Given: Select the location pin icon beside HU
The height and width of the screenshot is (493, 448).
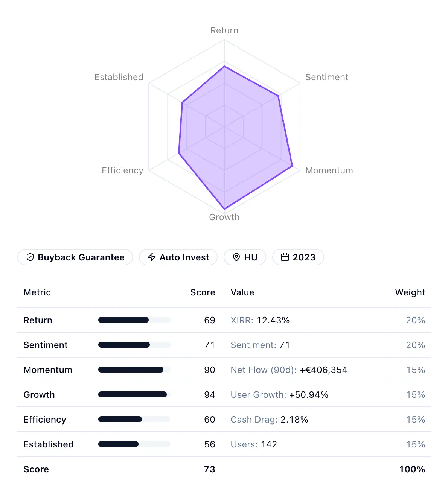Looking at the screenshot, I should tap(236, 257).
